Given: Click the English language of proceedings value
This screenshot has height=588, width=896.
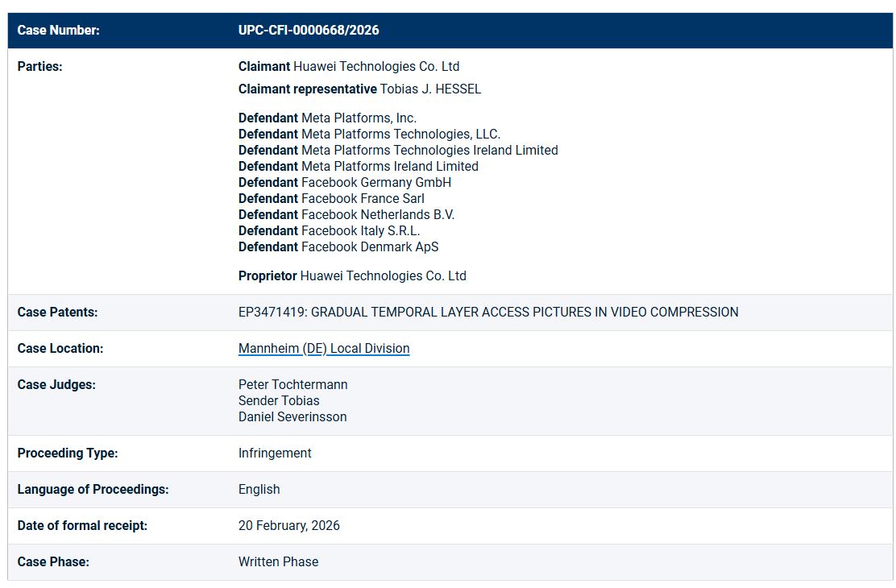Looking at the screenshot, I should tap(259, 490).
